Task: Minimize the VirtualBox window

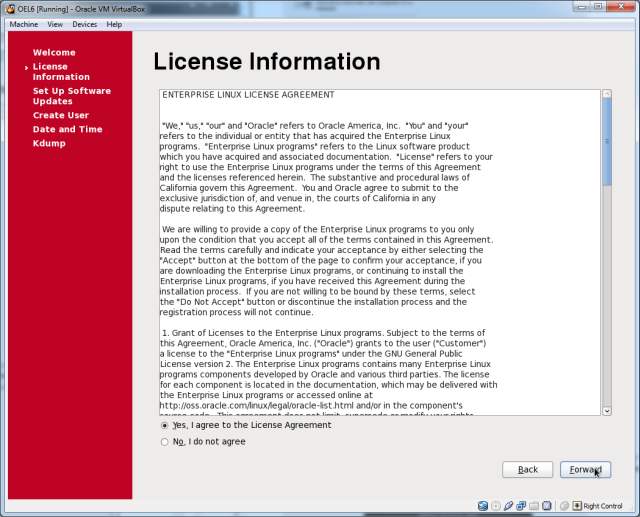Action: click(582, 6)
